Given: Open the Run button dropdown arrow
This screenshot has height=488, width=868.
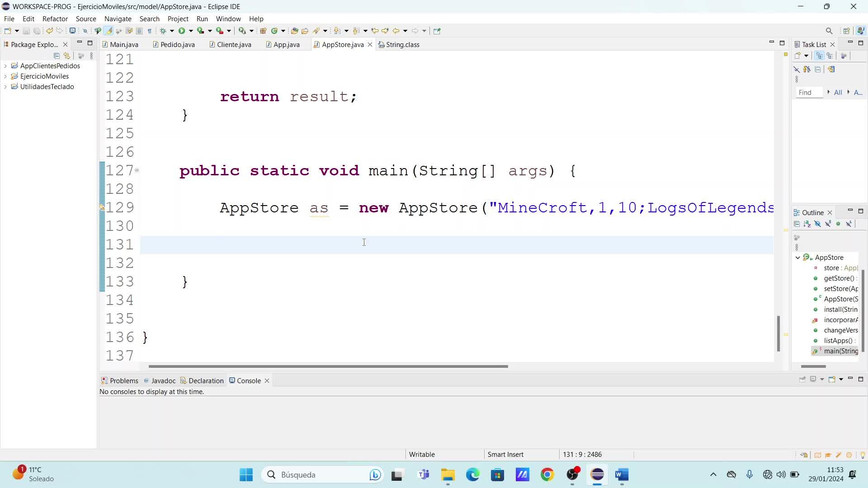Looking at the screenshot, I should 191,31.
